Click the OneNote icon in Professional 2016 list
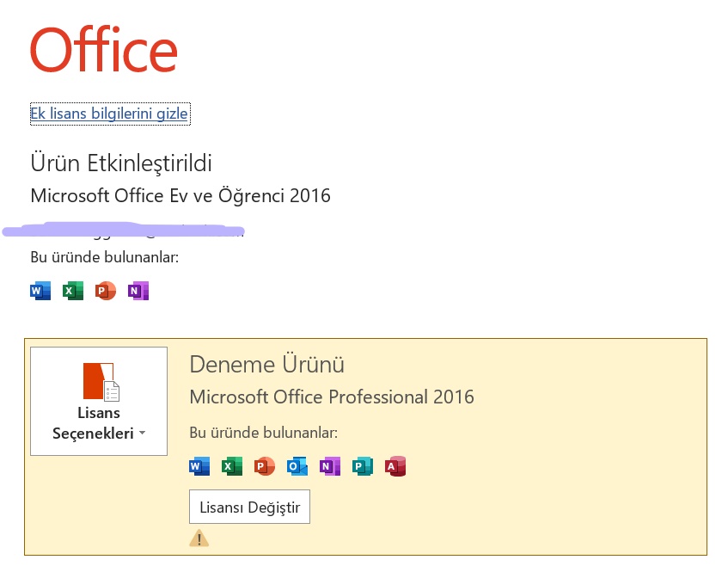 click(x=330, y=466)
